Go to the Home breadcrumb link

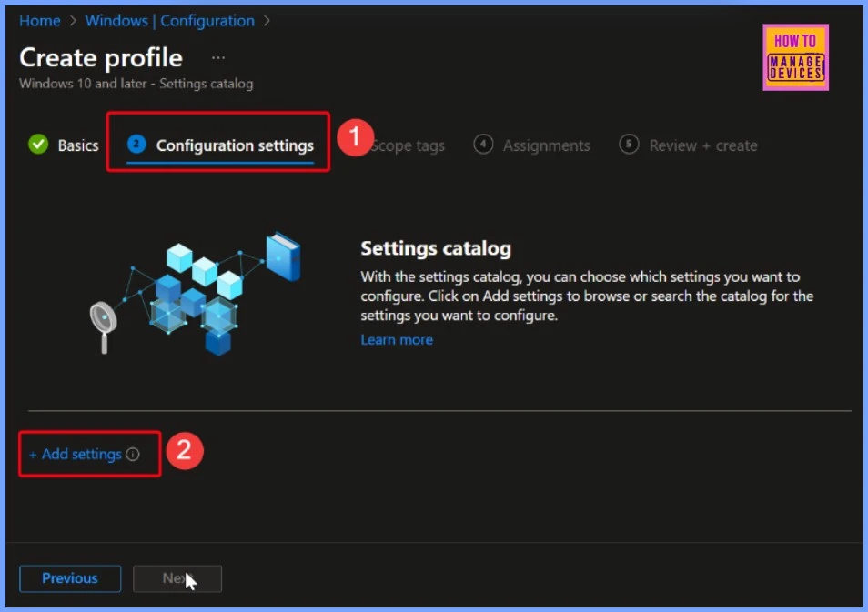pos(39,21)
